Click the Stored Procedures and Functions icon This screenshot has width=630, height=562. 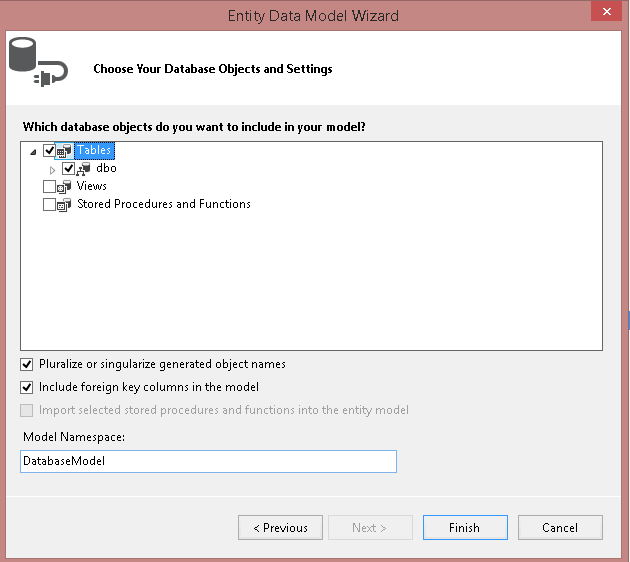66,205
